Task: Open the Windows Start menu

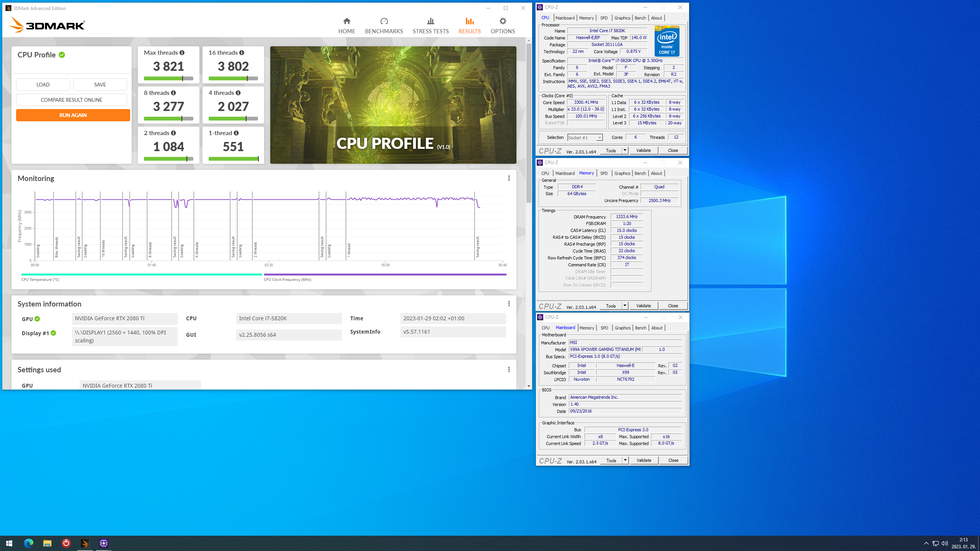Action: tap(9, 543)
